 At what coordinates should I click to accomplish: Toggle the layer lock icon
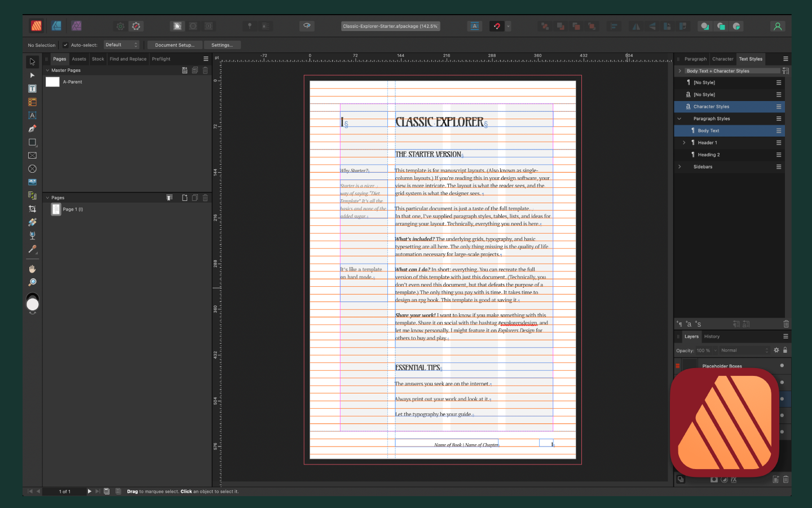click(785, 351)
